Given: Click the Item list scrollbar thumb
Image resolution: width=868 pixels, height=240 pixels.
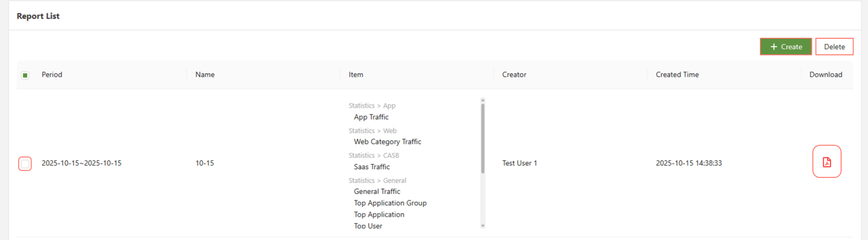Looking at the screenshot, I should [483, 138].
